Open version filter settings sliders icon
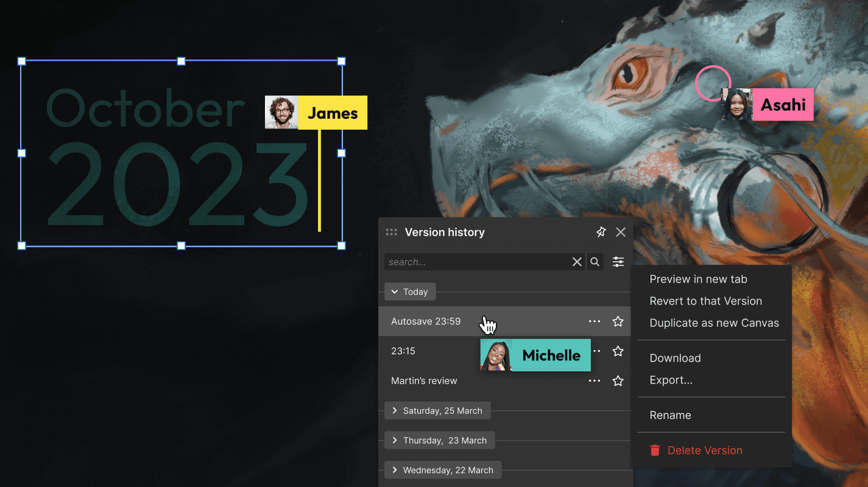This screenshot has height=487, width=868. click(618, 262)
